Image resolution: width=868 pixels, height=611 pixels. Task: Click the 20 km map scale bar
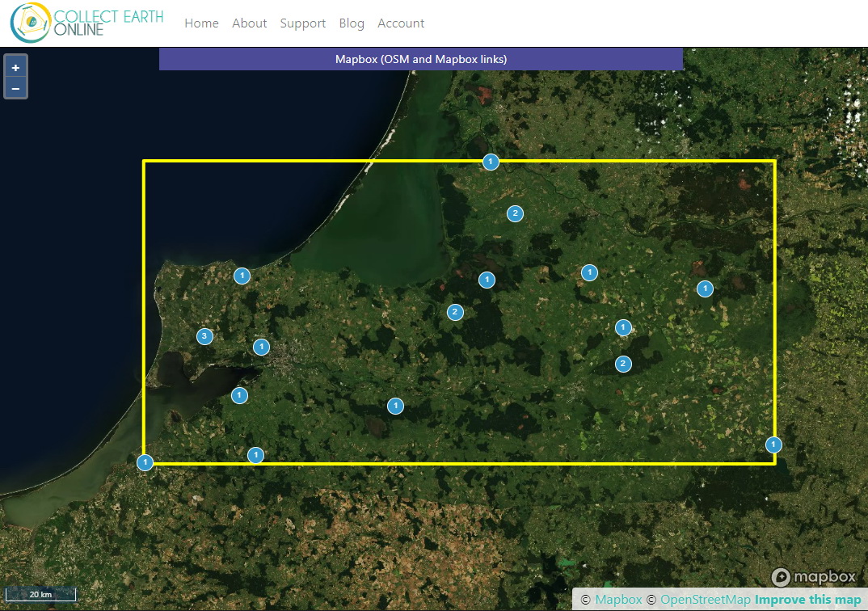[x=40, y=595]
